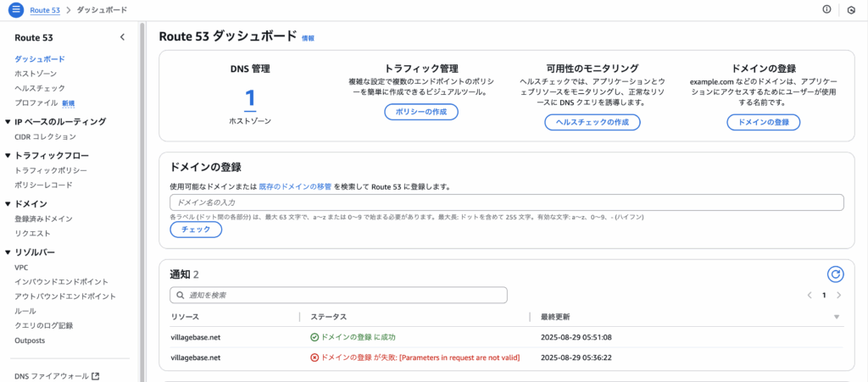Select ダッシュボード in the sidebar
The height and width of the screenshot is (382, 868).
[40, 58]
